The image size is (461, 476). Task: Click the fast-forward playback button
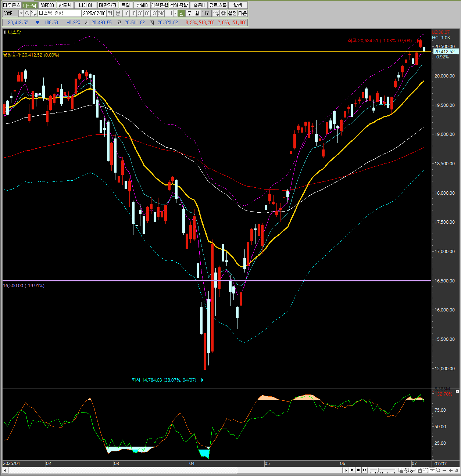tap(365, 470)
